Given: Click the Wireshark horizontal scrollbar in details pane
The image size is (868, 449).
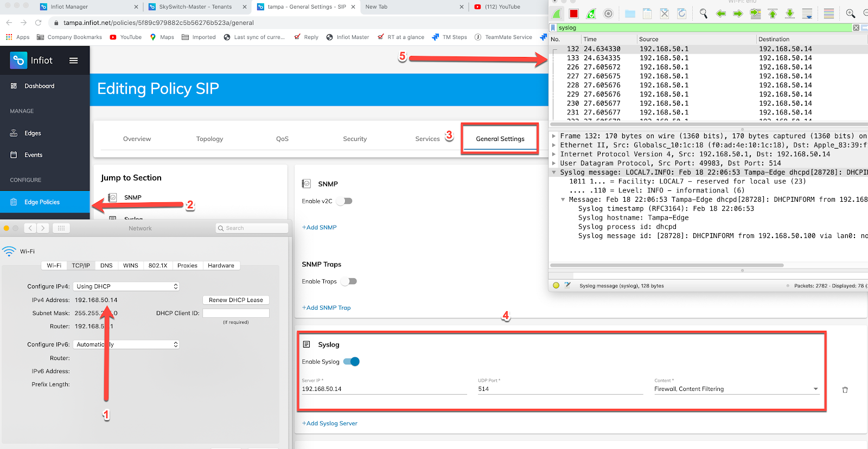Looking at the screenshot, I should pyautogui.click(x=667, y=265).
